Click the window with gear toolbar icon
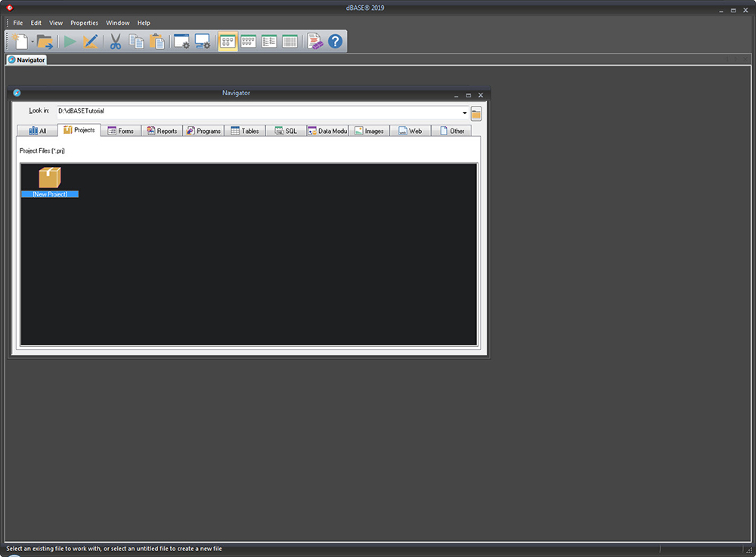The height and width of the screenshot is (557, 756). pos(181,42)
